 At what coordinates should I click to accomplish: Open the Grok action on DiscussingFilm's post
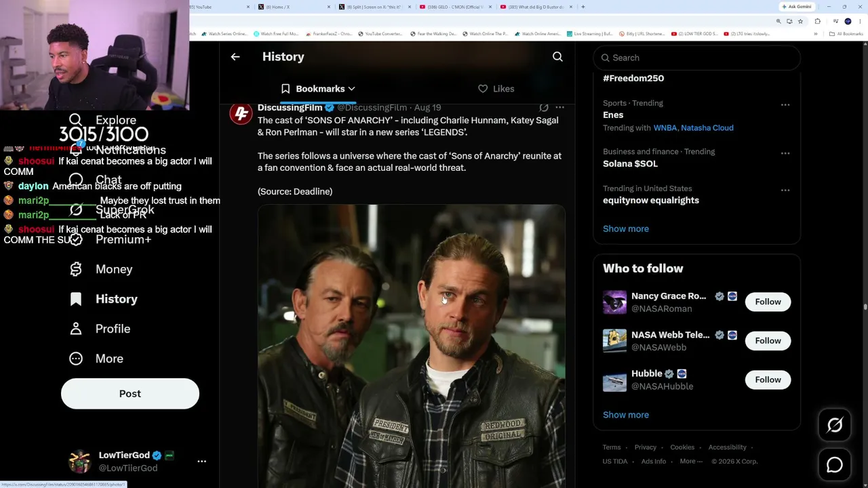pyautogui.click(x=544, y=107)
